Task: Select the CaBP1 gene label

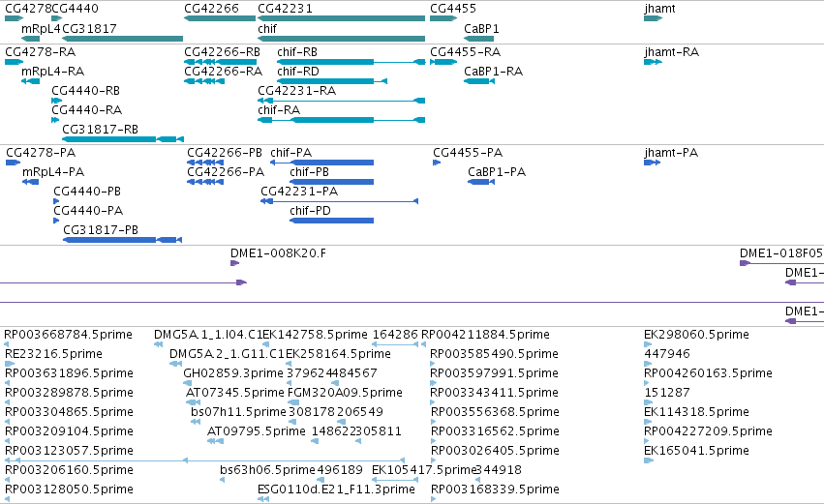Action: (481, 28)
